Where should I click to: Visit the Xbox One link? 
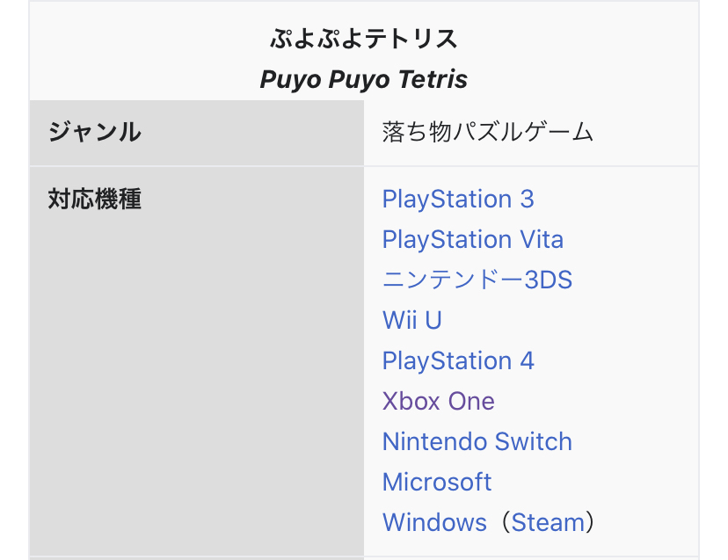438,401
